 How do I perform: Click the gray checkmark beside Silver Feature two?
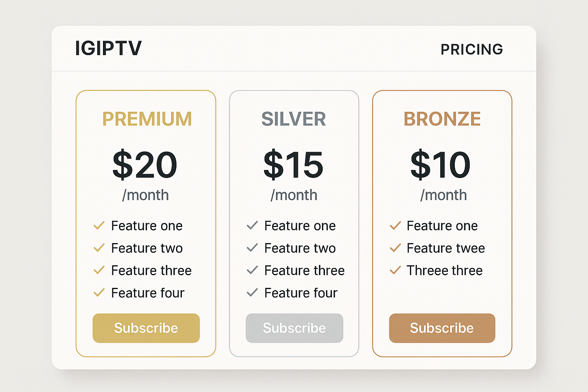252,248
